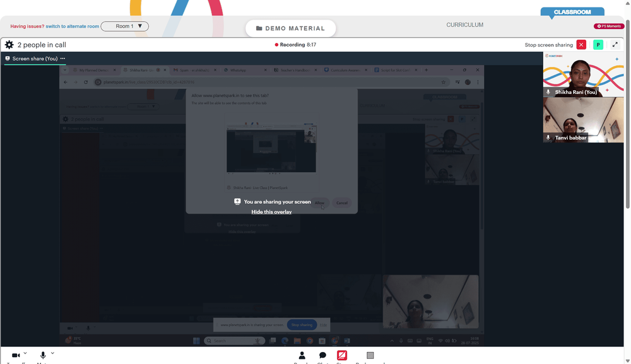Select the Screen share (You) tab
Screen dimensions: 631x364
[x=35, y=58]
